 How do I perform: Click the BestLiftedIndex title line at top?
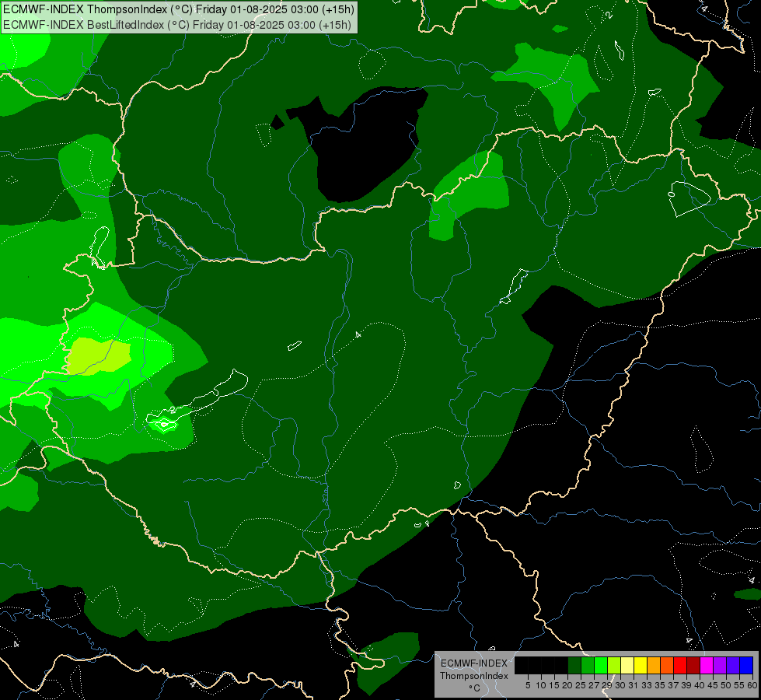pos(176,24)
